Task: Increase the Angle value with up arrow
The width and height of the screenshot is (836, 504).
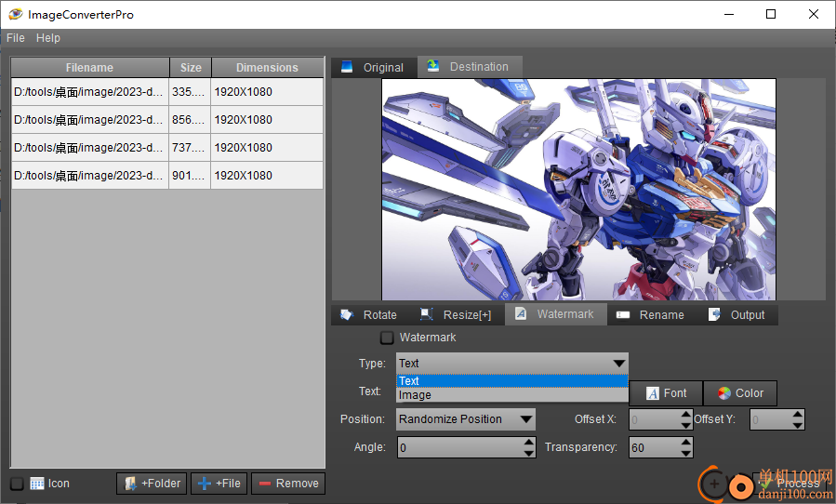Action: click(528, 442)
